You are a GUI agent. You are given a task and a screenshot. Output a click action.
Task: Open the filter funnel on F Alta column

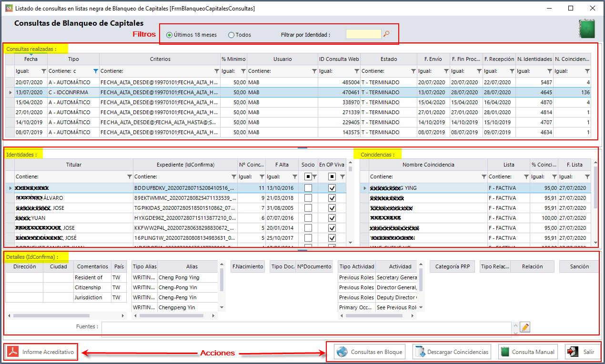(295, 177)
